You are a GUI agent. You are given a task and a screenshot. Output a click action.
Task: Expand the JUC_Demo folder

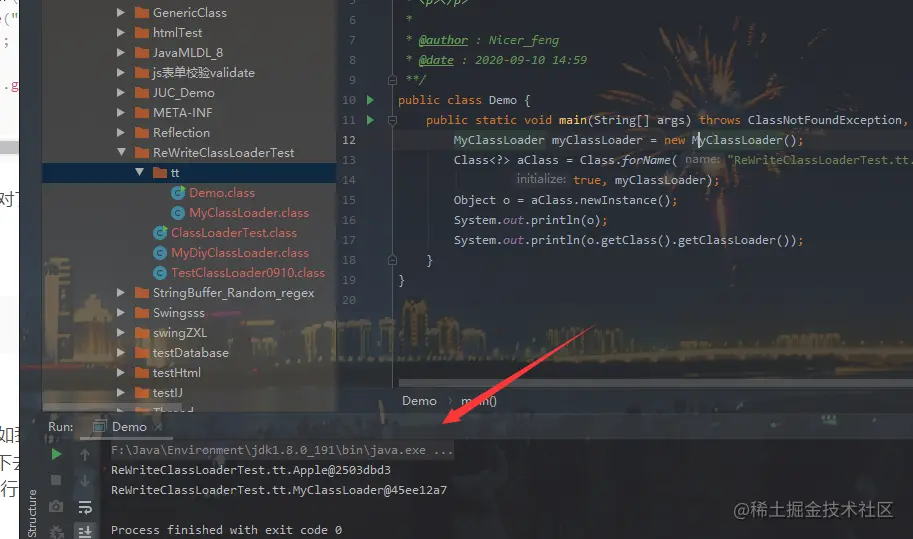coord(121,93)
